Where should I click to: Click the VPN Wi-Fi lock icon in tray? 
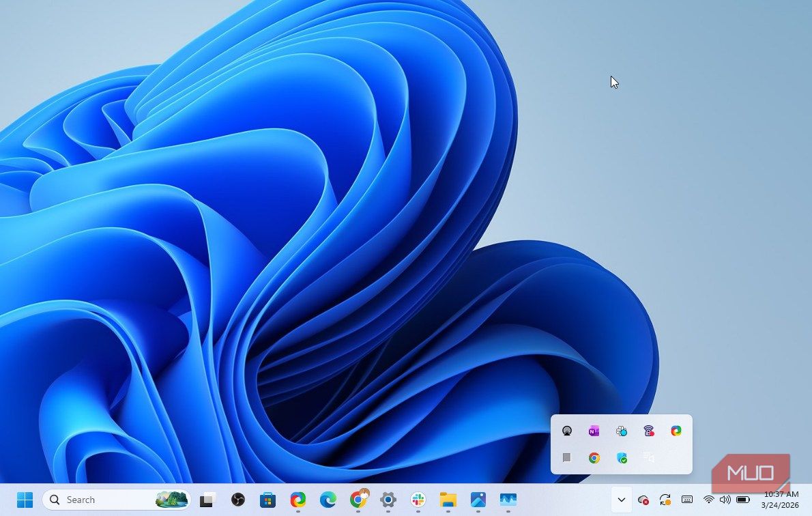pyautogui.click(x=649, y=431)
